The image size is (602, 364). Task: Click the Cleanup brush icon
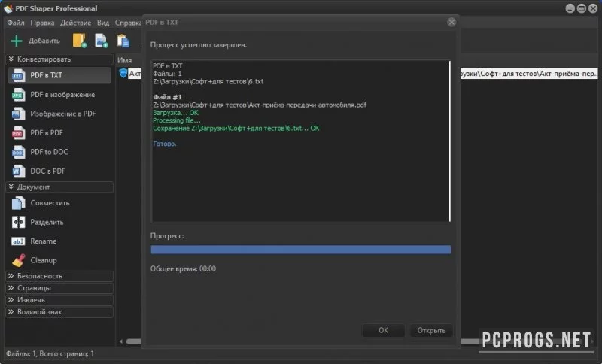(18, 260)
